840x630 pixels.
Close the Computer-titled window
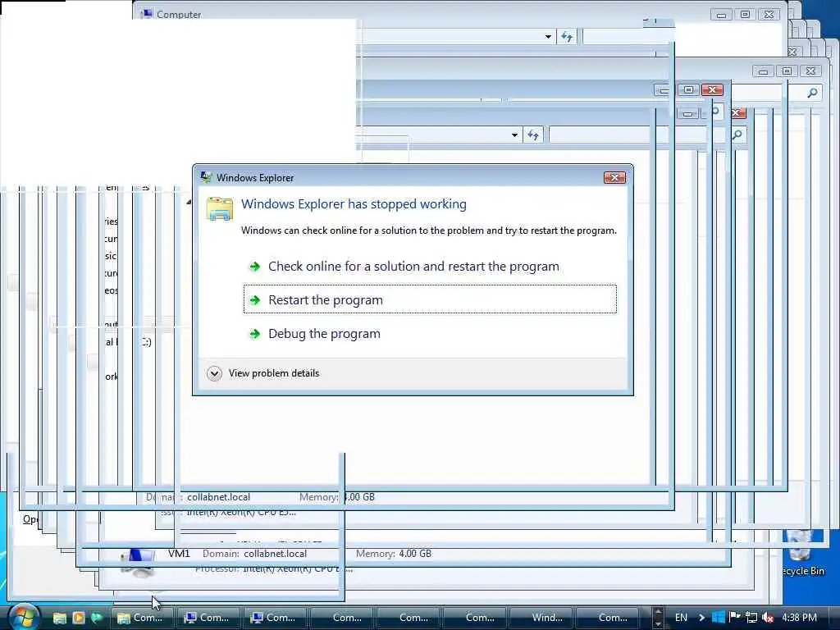point(769,15)
